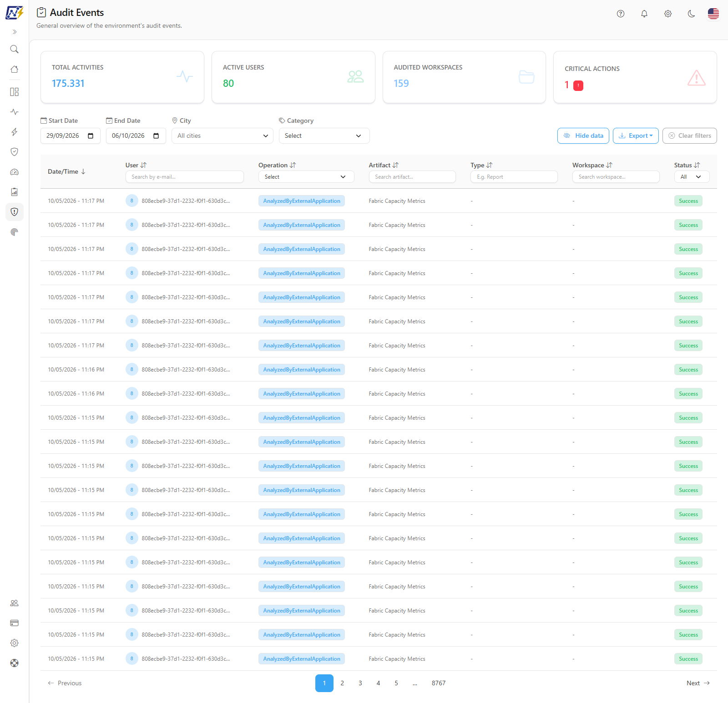Click the Search artifact input field
Image resolution: width=728 pixels, height=703 pixels.
click(412, 177)
